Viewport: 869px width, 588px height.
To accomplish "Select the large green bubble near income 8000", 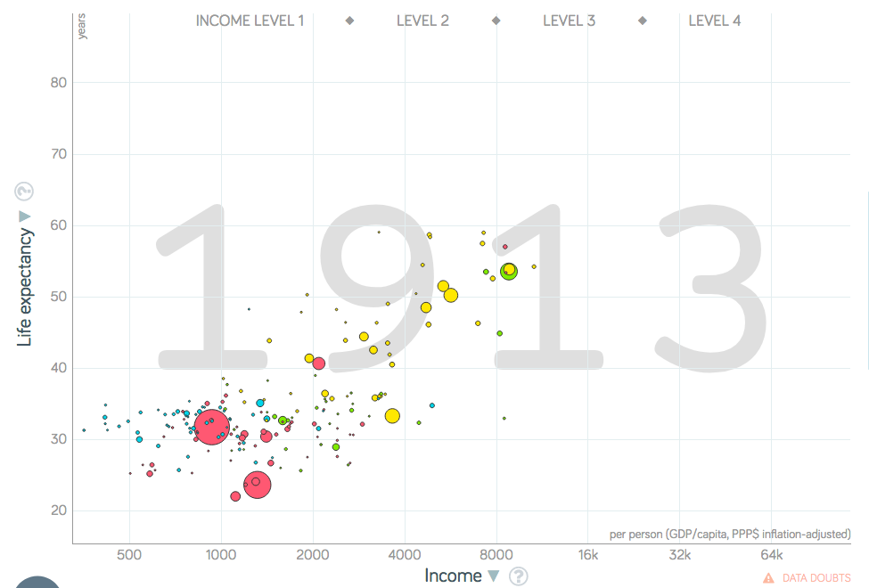I will coord(509,271).
